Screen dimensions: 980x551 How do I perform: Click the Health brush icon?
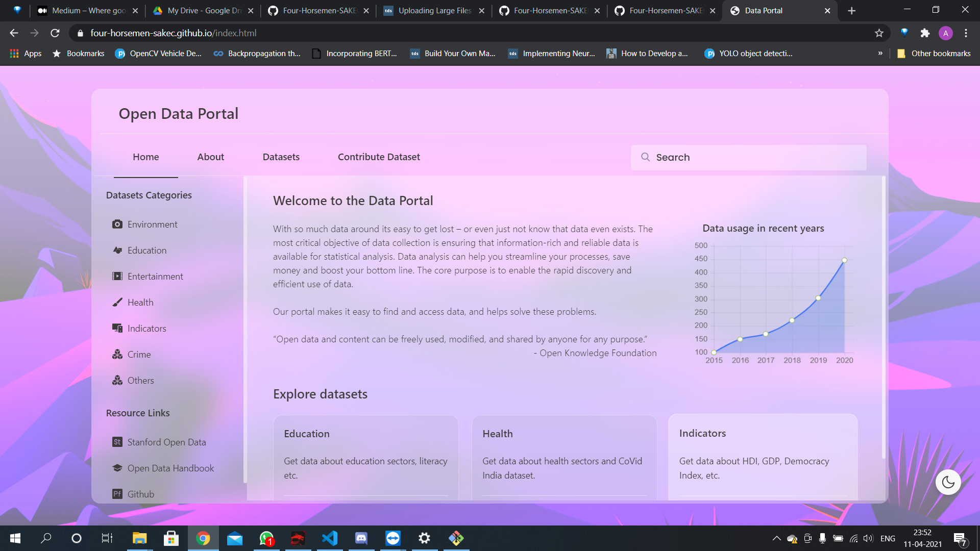tap(117, 303)
